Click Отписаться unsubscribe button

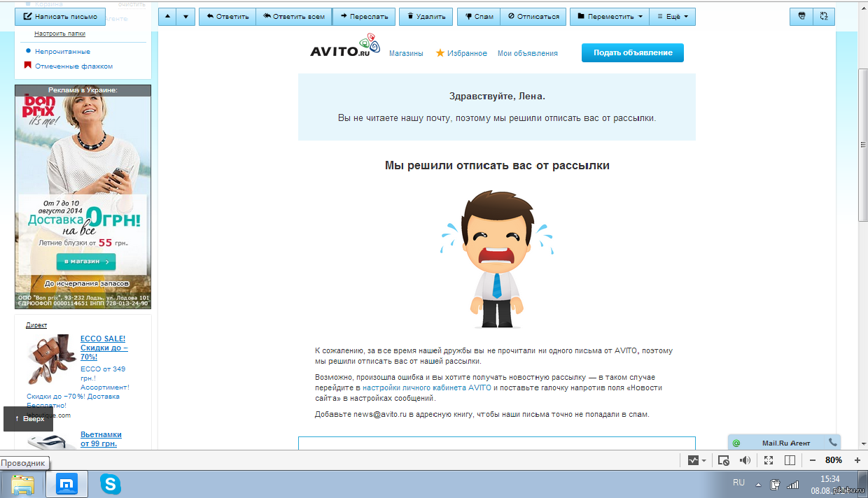click(x=533, y=17)
